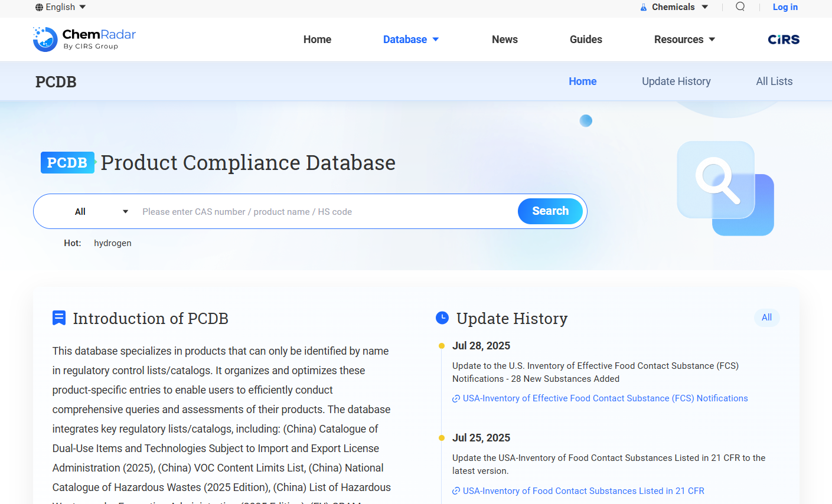This screenshot has width=832, height=504.
Task: Click the CIRS logo in navigation
Action: pyautogui.click(x=784, y=40)
